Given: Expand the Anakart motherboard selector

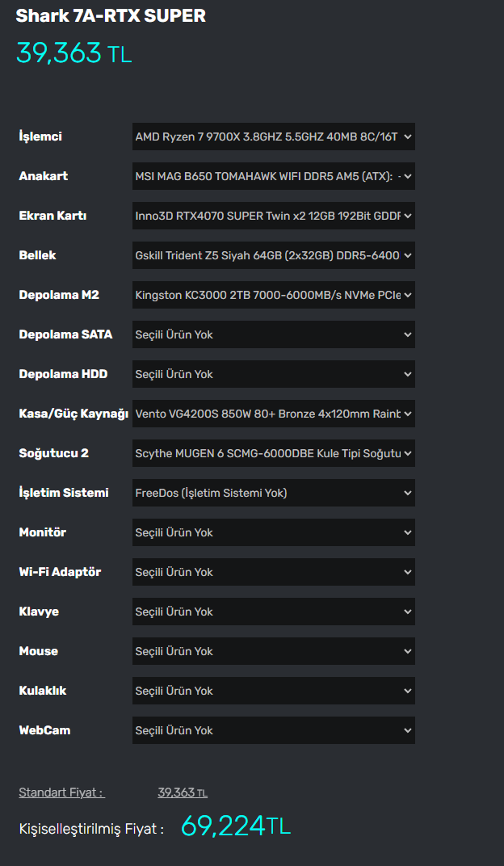Looking at the screenshot, I should pos(273,176).
